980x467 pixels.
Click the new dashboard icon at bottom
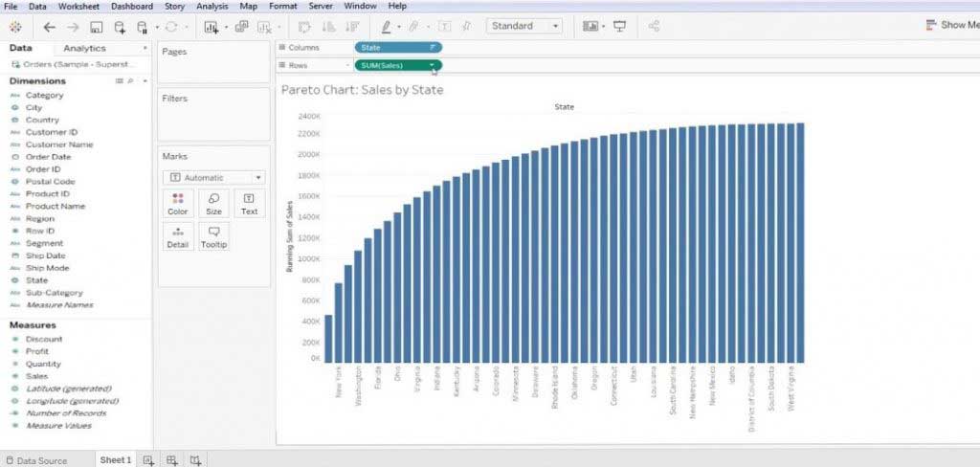[x=172, y=460]
